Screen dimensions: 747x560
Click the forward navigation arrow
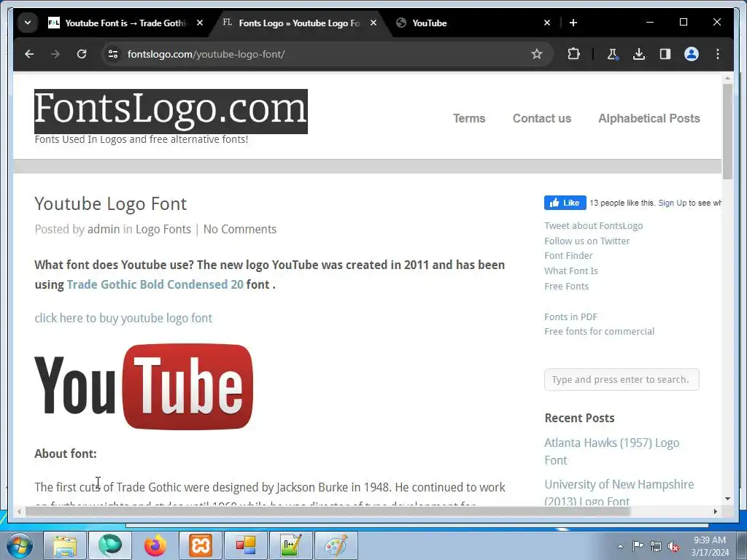pyautogui.click(x=55, y=54)
